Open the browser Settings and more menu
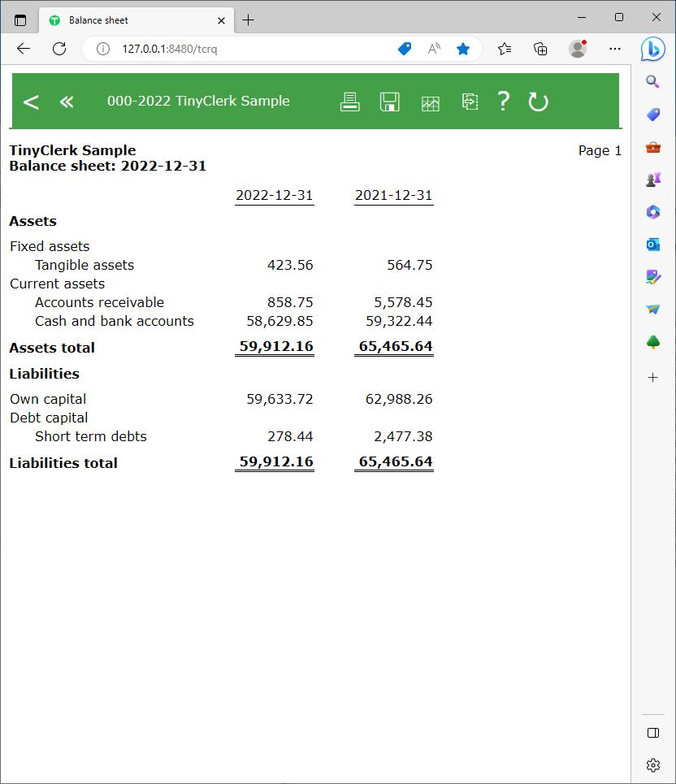 [x=615, y=49]
